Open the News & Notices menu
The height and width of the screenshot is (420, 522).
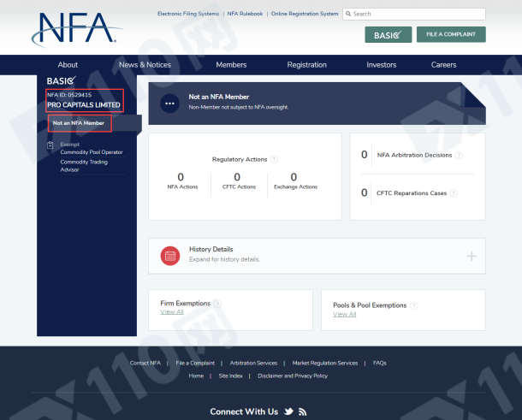click(145, 65)
